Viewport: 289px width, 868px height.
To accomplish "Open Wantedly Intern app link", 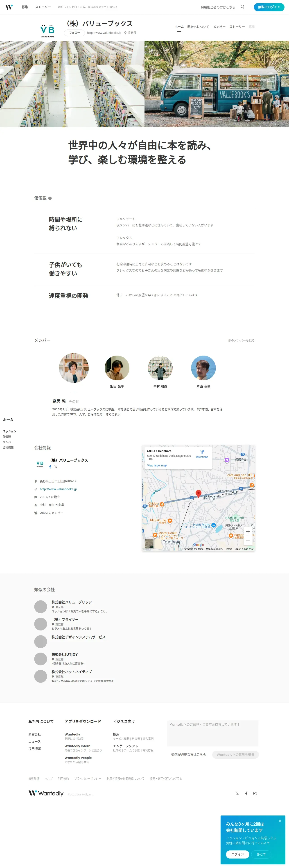I will point(77,746).
